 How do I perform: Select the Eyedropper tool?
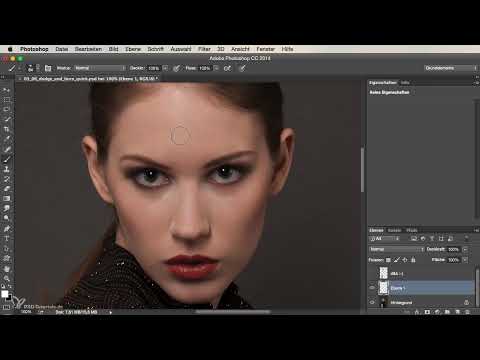tap(6, 139)
